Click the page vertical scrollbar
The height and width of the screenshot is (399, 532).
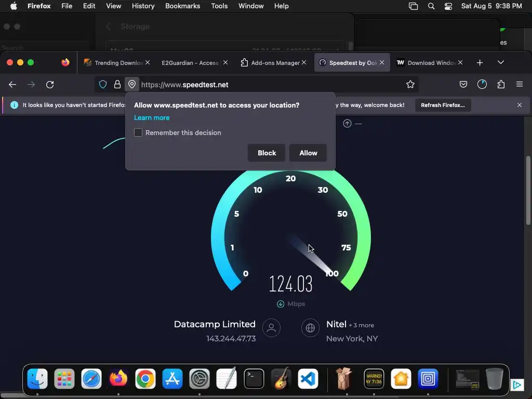pyautogui.click(x=528, y=190)
